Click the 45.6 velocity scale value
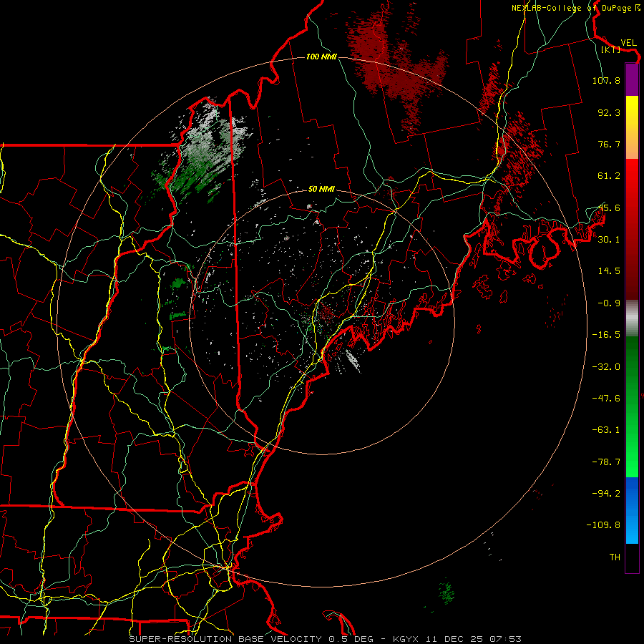Viewport: 644px width, 644px height. [609, 208]
